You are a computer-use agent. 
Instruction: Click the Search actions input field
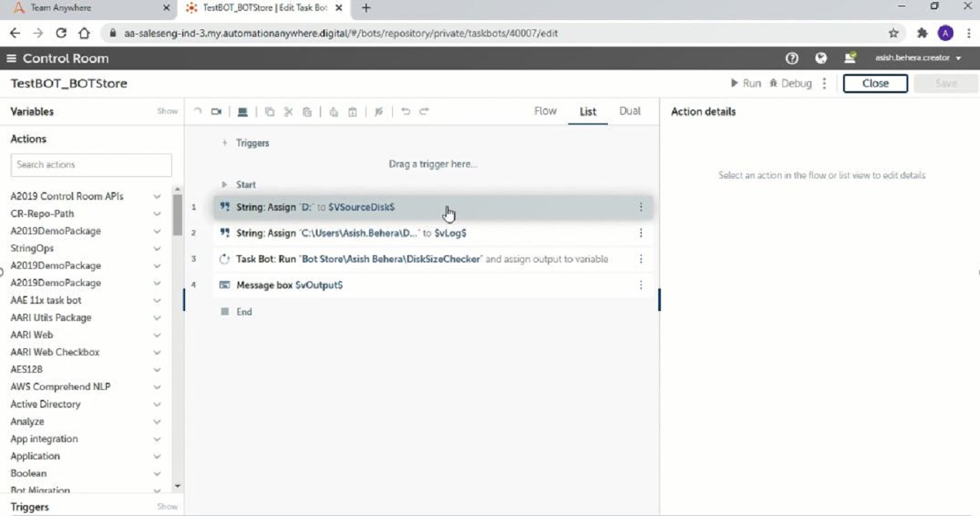click(x=91, y=165)
